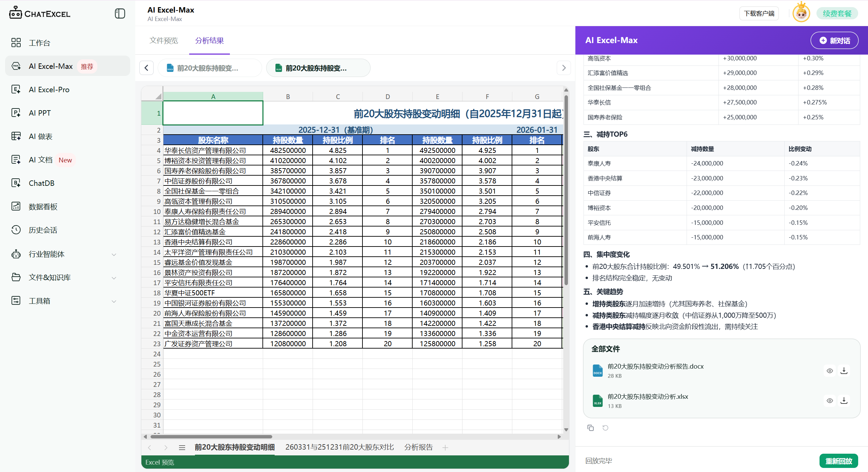The image size is (868, 472).
Task: Click the docx file icon in 全部文件
Action: coord(597,371)
